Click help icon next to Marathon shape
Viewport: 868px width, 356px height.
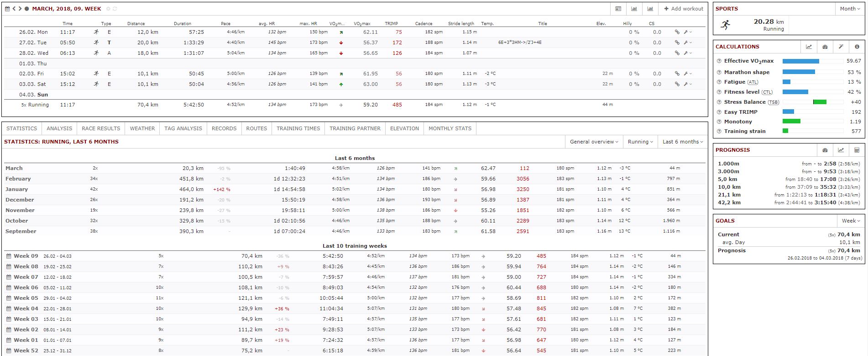[719, 72]
